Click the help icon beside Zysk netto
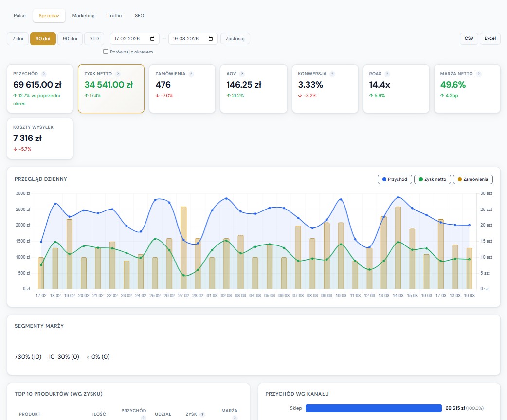 click(x=118, y=74)
